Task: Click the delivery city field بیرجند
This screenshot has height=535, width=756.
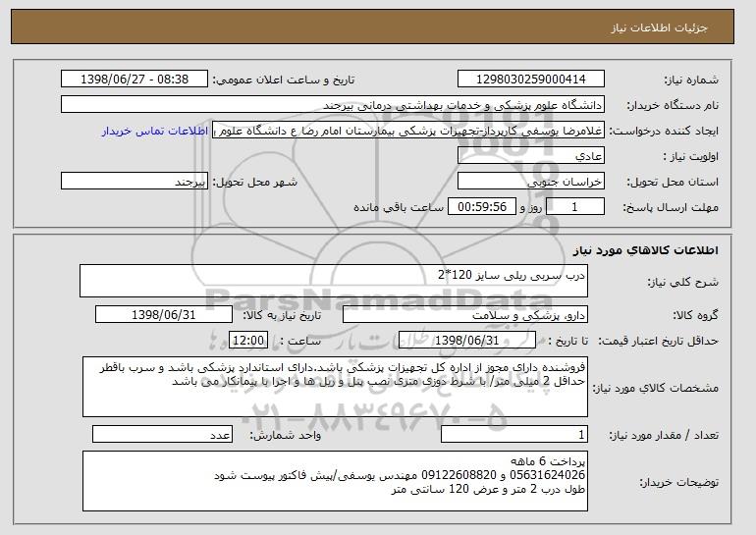Action: 135,182
